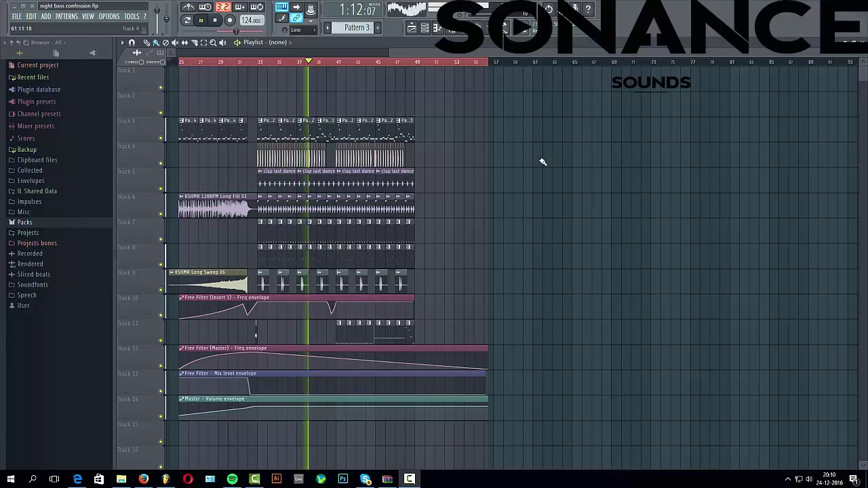Enable wait for input icon

(205, 7)
